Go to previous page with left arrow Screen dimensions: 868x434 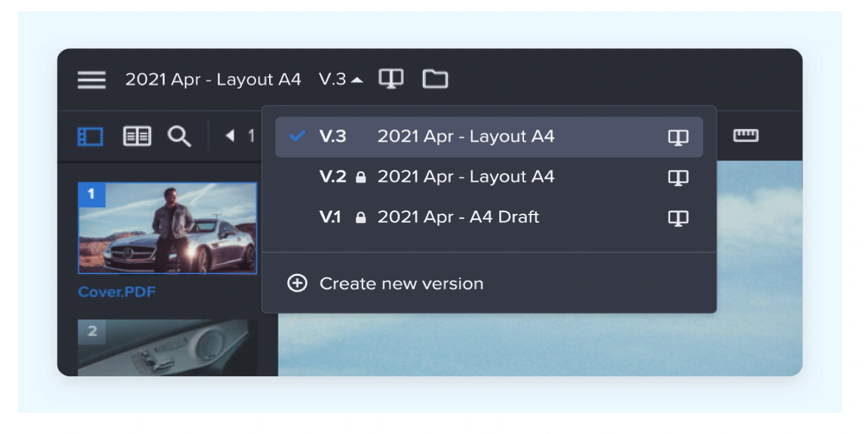point(230,136)
